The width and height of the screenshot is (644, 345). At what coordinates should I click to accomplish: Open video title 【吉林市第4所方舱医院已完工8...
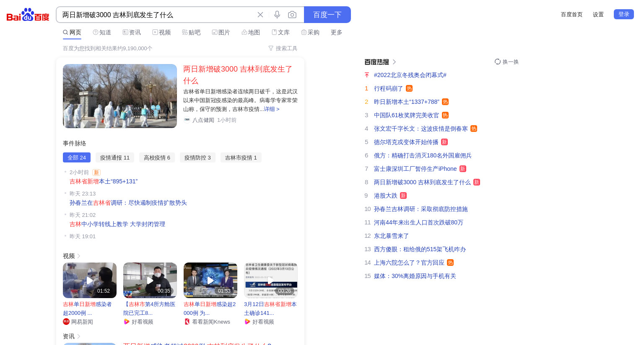point(150,309)
